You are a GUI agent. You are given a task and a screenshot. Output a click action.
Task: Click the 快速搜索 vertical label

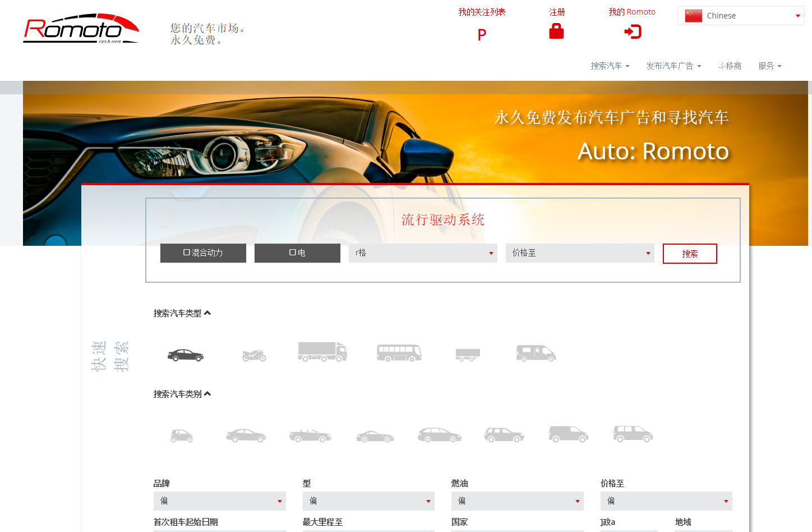110,356
